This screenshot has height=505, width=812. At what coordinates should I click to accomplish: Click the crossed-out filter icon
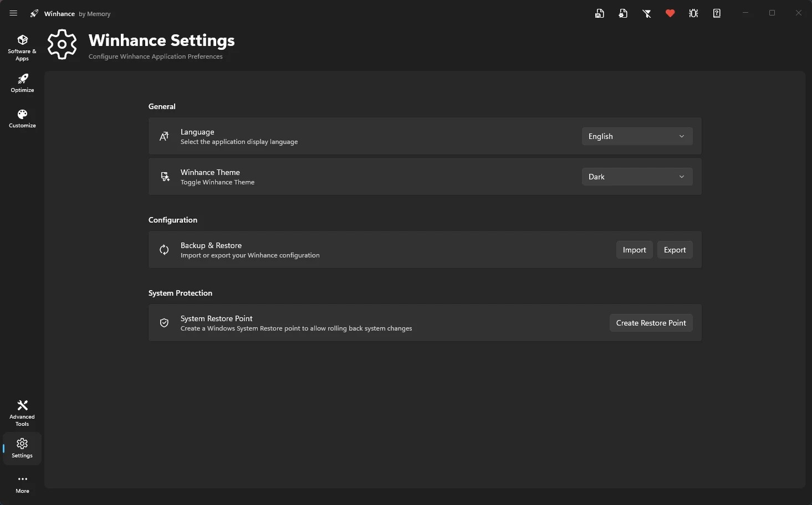[x=647, y=13]
